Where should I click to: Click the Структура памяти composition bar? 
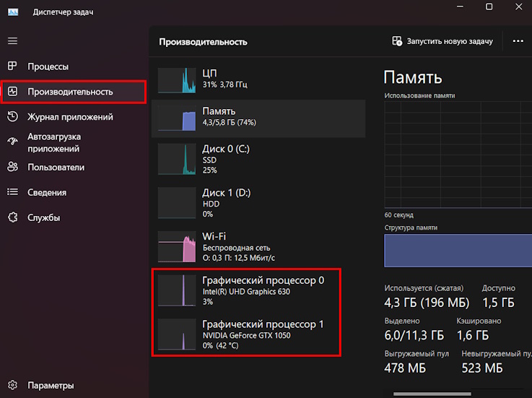point(458,251)
